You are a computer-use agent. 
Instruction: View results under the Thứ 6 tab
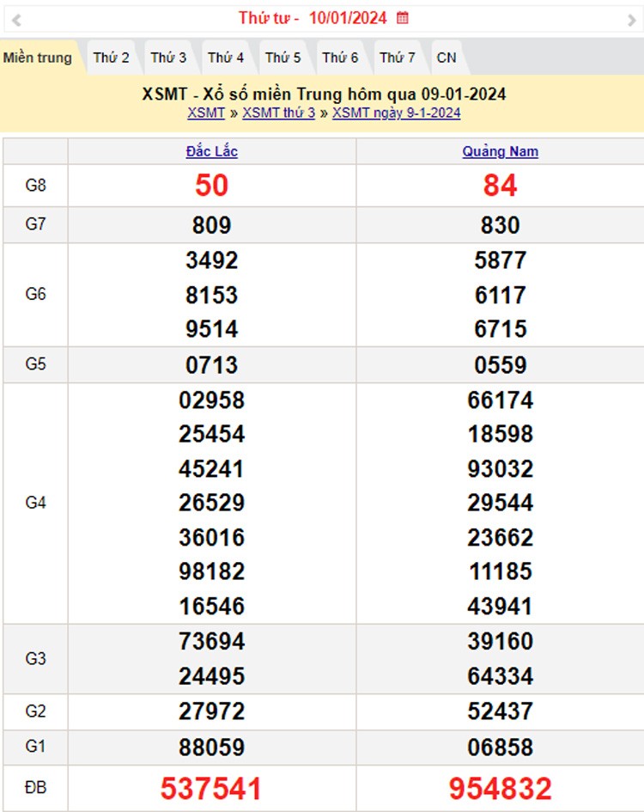tap(340, 58)
